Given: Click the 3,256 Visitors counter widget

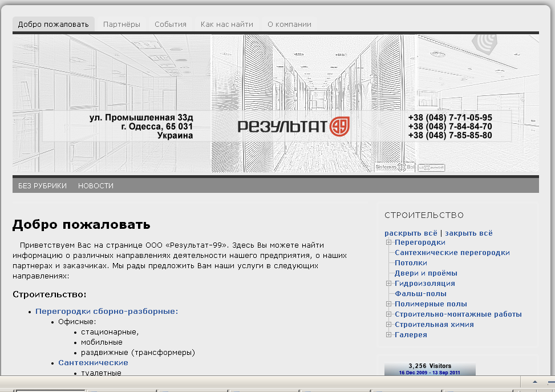Looking at the screenshot, I should [x=430, y=369].
